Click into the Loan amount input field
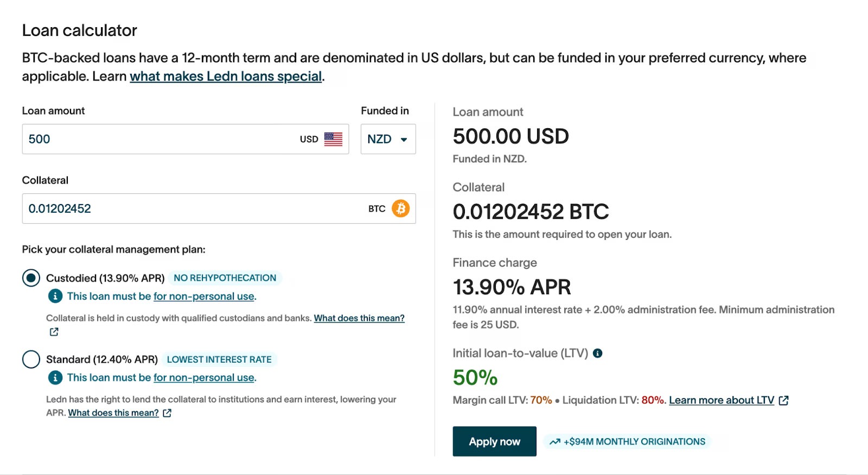This screenshot has width=868, height=475. pyautogui.click(x=157, y=139)
